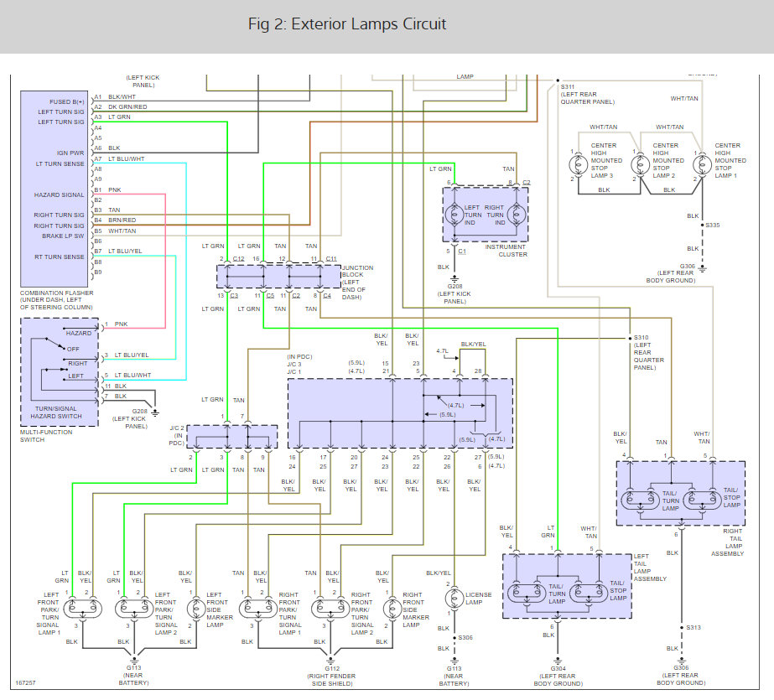Screen dimensions: 774x700
Task: Click the License Lamp bulb symbol
Action: pyautogui.click(x=455, y=599)
